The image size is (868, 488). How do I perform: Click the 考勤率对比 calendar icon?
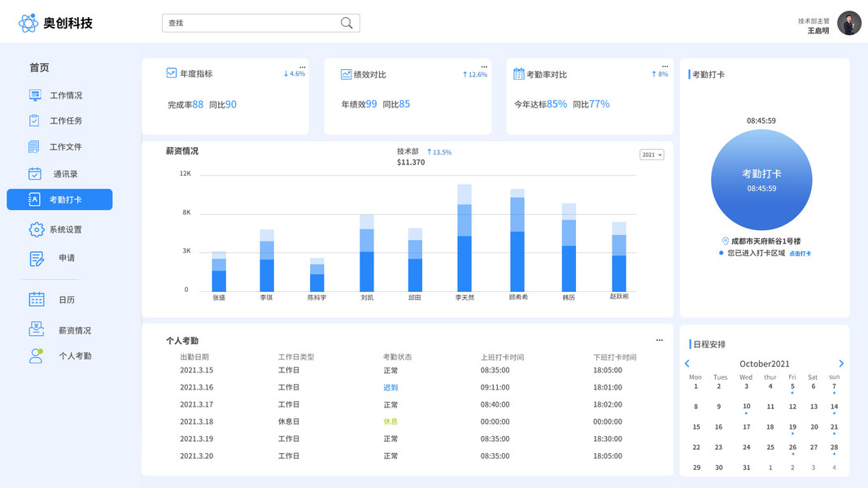(519, 73)
